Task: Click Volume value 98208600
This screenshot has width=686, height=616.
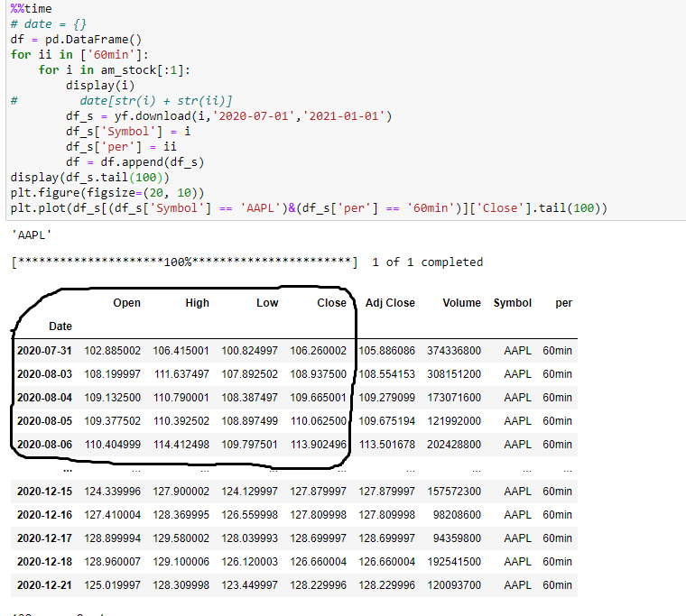Action: 457,515
